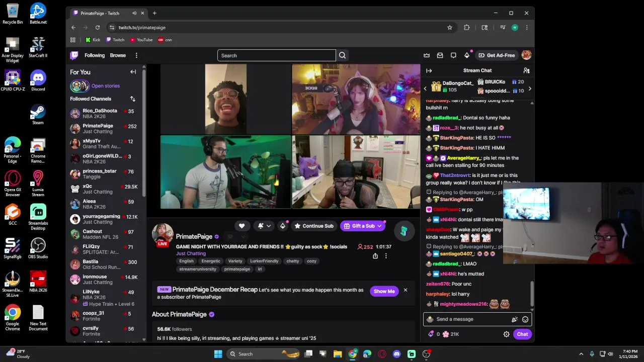Click the search magnifier button
This screenshot has height=362, width=644.
click(342, 55)
